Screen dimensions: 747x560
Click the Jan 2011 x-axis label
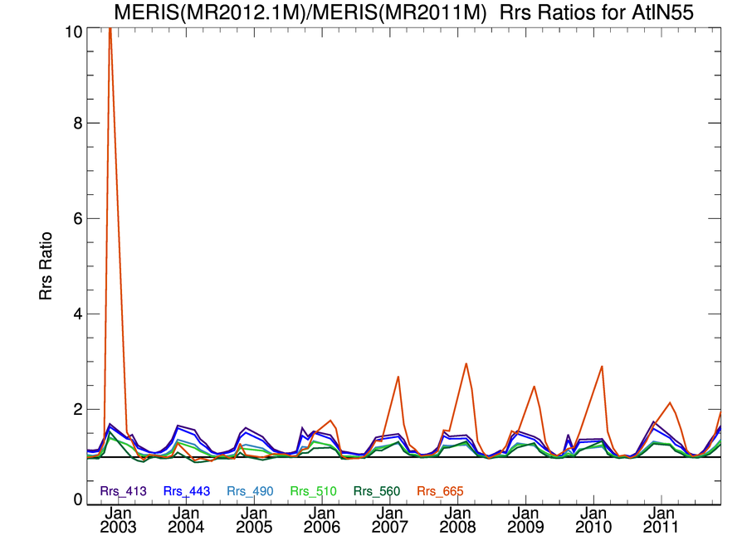pos(662,520)
